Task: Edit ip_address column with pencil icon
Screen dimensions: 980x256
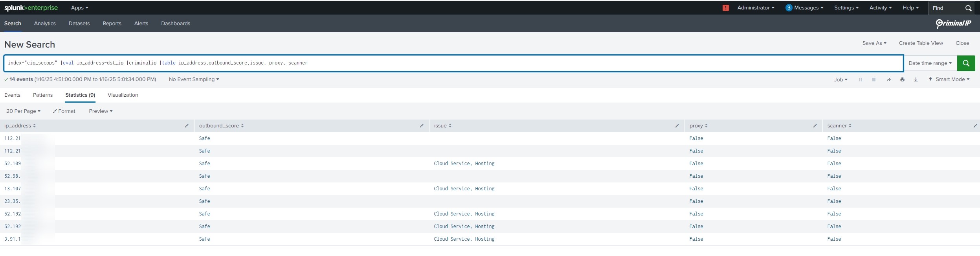Action: tap(187, 126)
